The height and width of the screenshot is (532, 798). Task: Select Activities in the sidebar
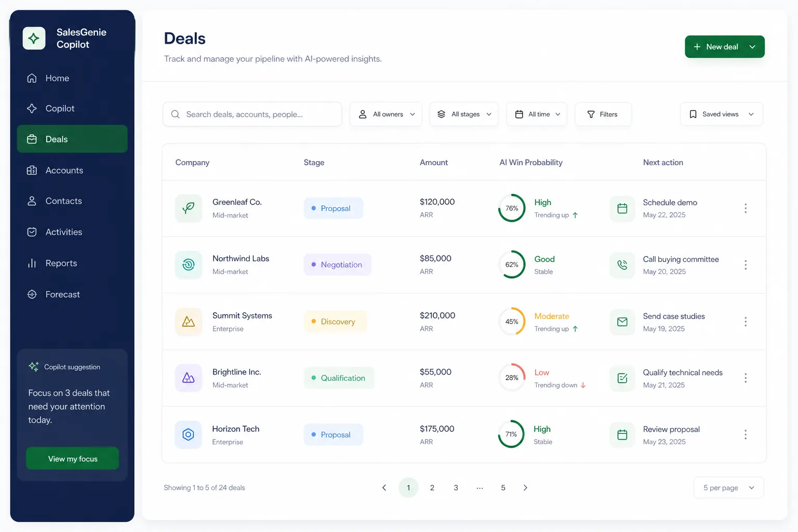point(72,232)
